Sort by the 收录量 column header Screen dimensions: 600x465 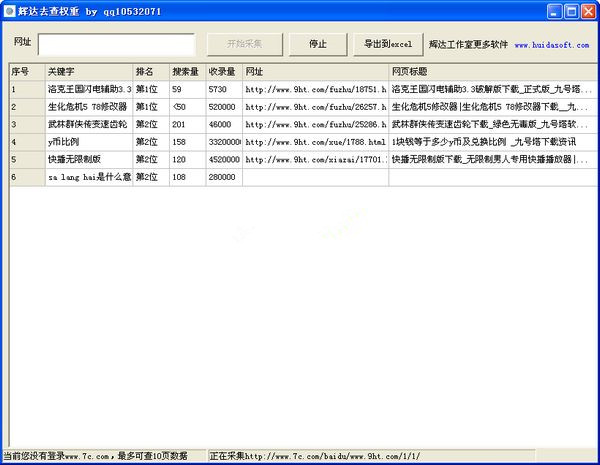click(224, 72)
